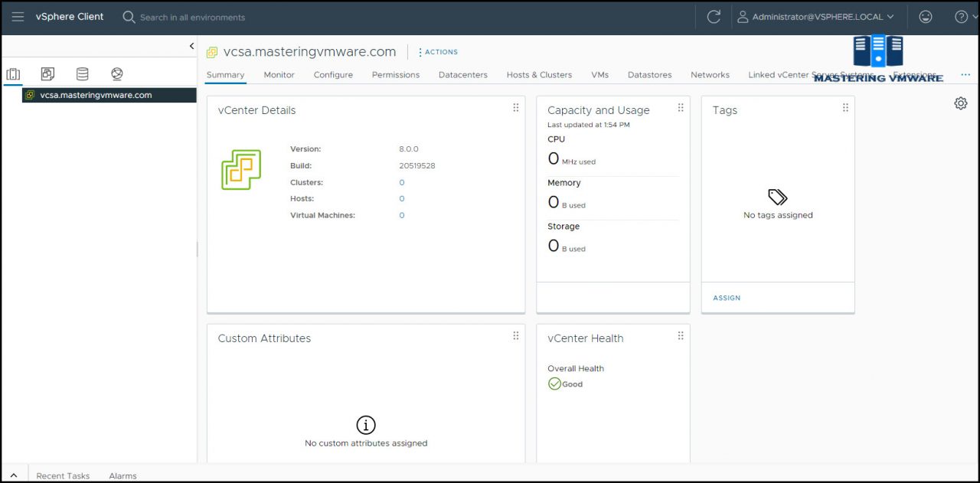Open the Datastores tab
The width and height of the screenshot is (980, 483).
(x=649, y=75)
